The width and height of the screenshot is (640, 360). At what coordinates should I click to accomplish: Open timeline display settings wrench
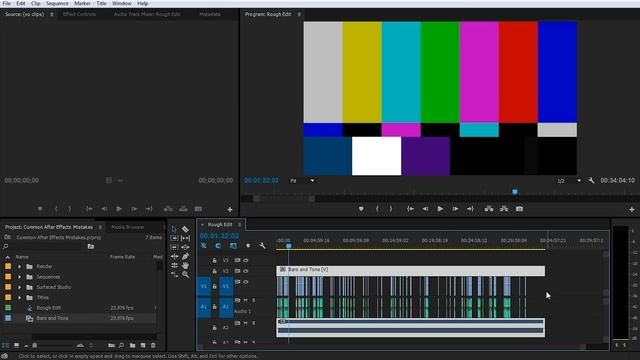[262, 245]
